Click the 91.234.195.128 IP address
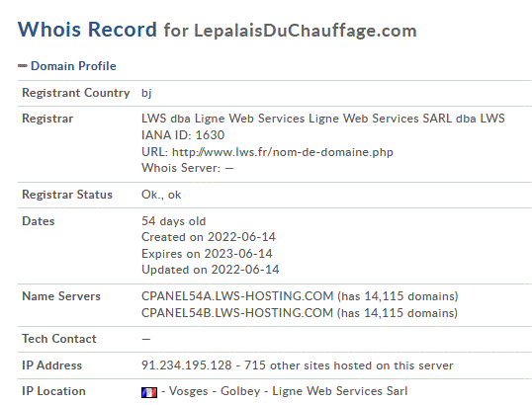This screenshot has height=405, width=532. tap(187, 365)
